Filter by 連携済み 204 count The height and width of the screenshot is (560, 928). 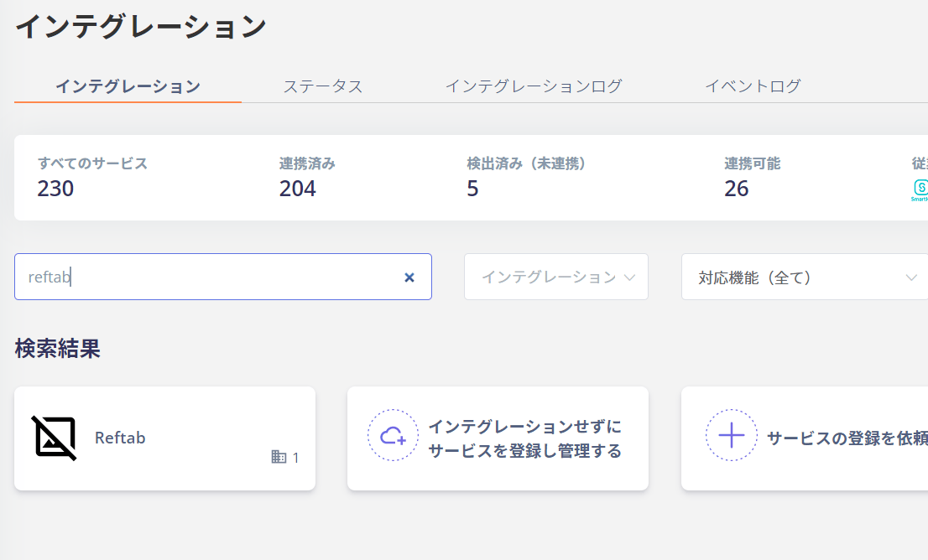point(307,178)
